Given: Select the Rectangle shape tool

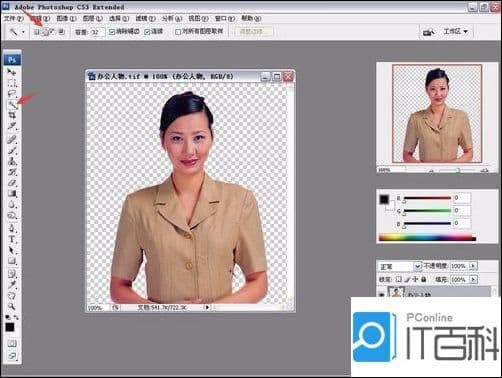Looking at the screenshot, I should tap(12, 261).
